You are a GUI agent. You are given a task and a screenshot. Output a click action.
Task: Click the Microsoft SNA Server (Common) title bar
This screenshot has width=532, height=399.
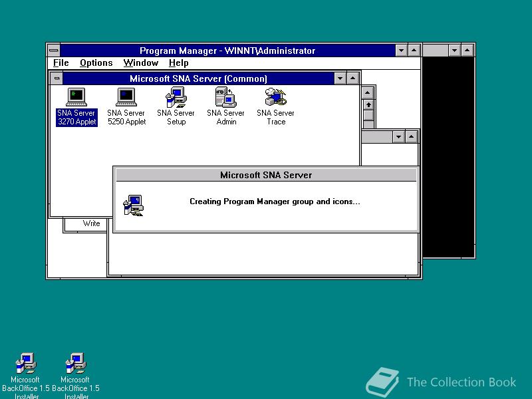pyautogui.click(x=198, y=78)
